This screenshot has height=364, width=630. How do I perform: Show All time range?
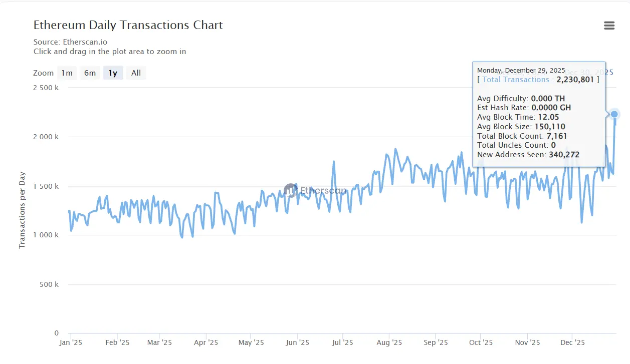coord(136,73)
